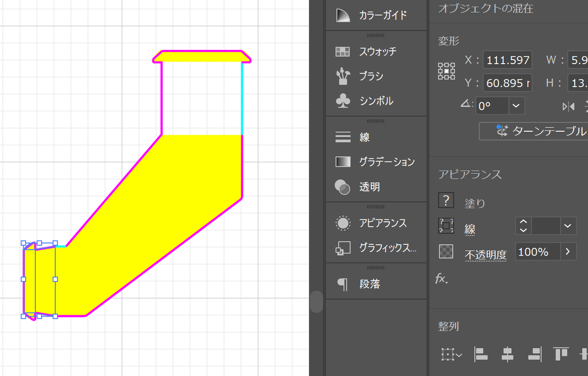Click the vertical align top icon
Screen dimensions: 588x376
[561, 353]
